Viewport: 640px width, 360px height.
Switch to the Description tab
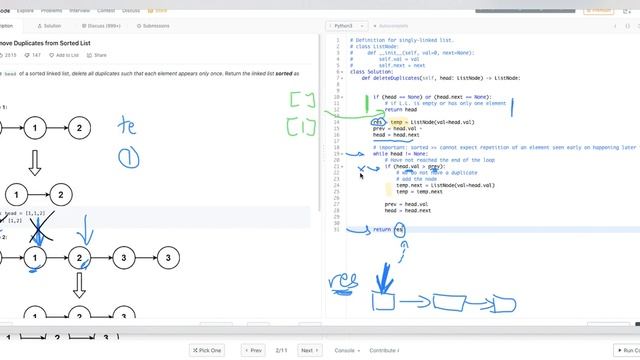coord(7,26)
